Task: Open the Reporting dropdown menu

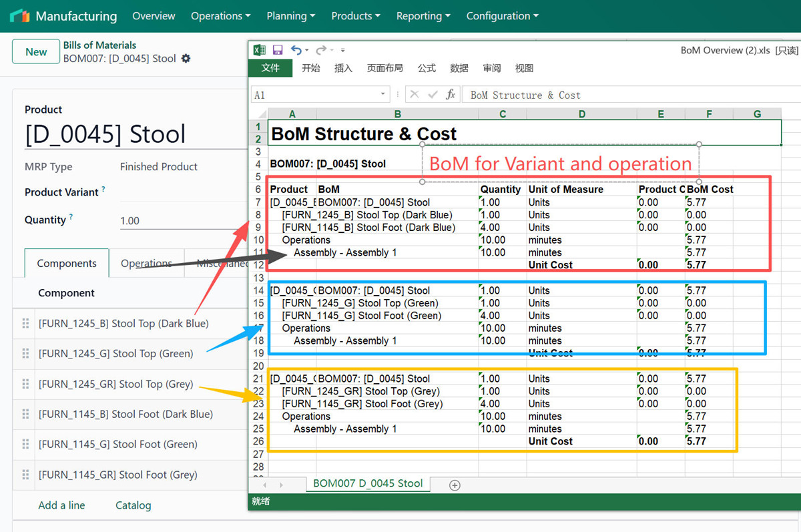Action: (423, 16)
